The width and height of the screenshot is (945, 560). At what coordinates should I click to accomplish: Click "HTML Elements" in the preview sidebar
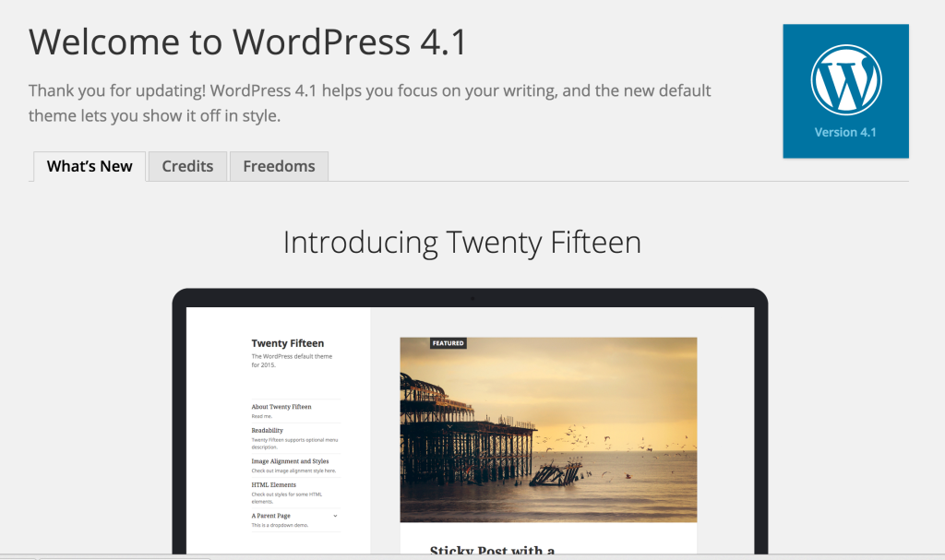(273, 484)
